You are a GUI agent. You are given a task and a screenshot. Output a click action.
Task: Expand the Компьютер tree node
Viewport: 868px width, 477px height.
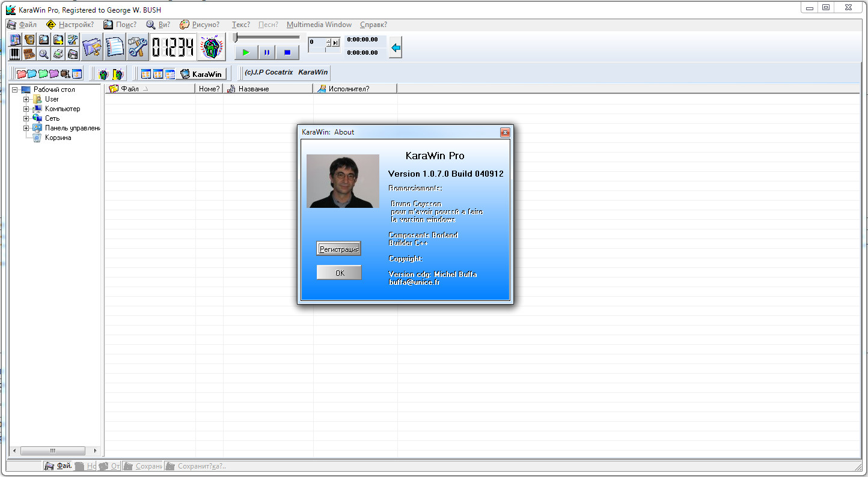pyautogui.click(x=26, y=109)
